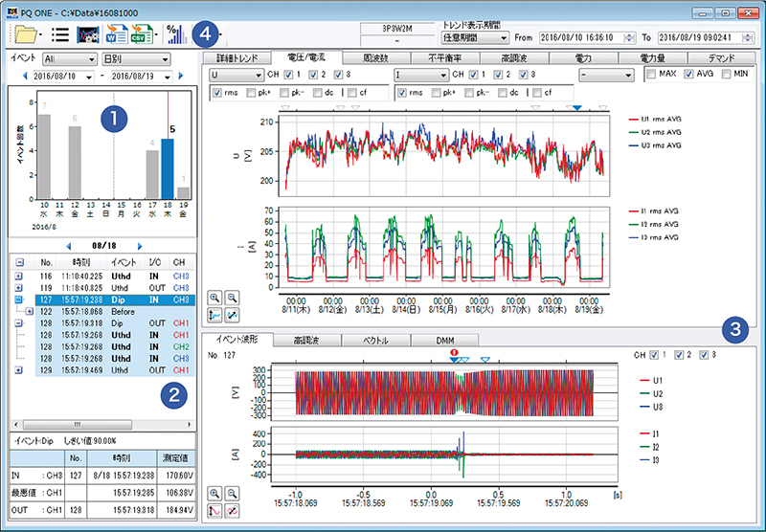The height and width of the screenshot is (532, 766).
Task: Click the zoom-out magnifier below event waveform
Action: [230, 492]
